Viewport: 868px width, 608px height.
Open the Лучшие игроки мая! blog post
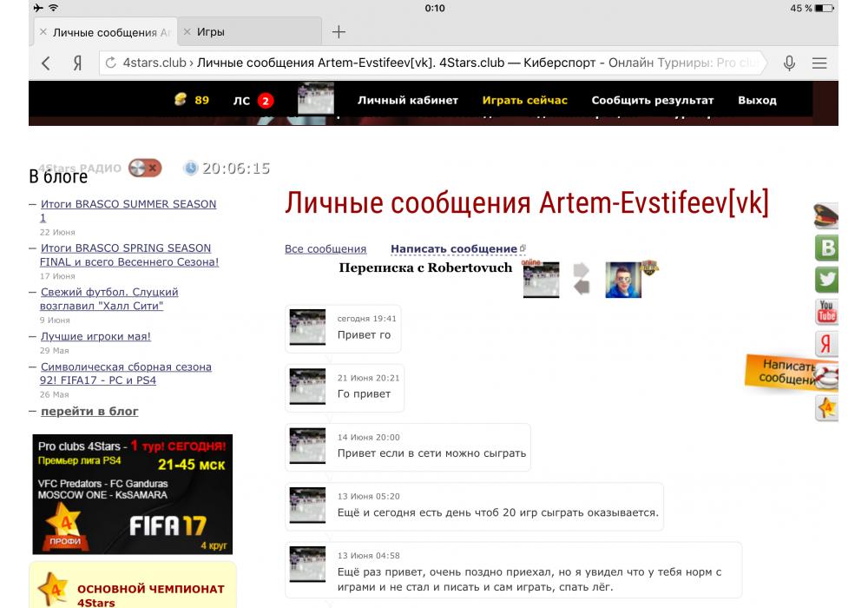click(x=95, y=336)
